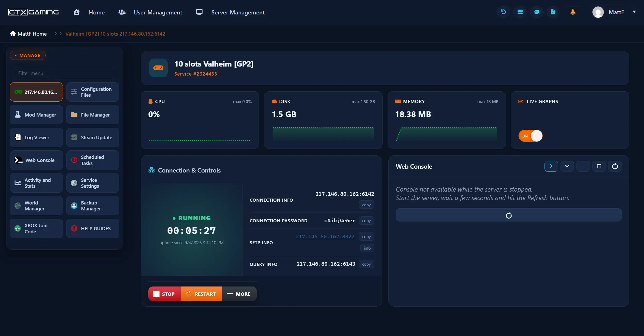Open the Home navigation item
This screenshot has height=336, width=644.
(89, 12)
